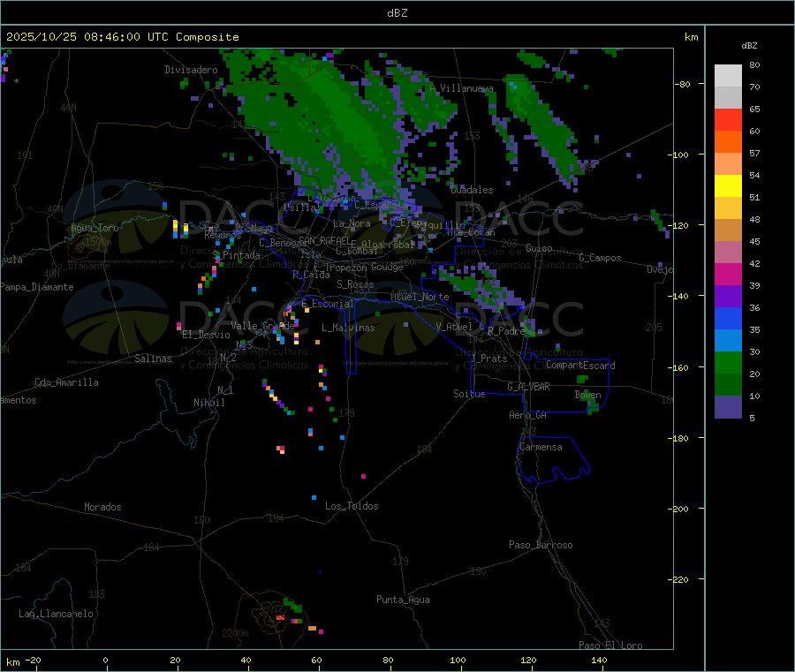795x672 pixels.
Task: Click the Valle_Grande place label
Action: tap(262, 326)
